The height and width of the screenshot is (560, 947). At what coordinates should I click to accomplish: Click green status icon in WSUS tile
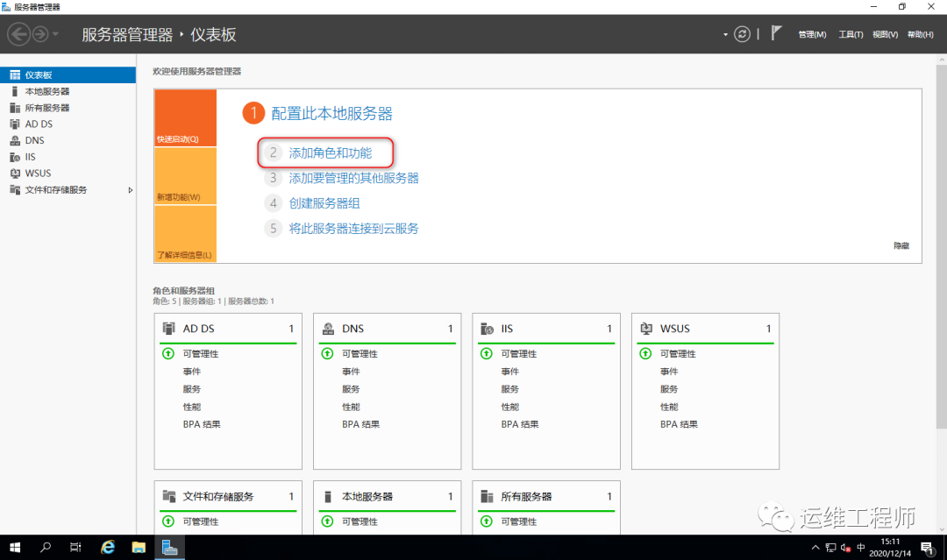coord(645,354)
